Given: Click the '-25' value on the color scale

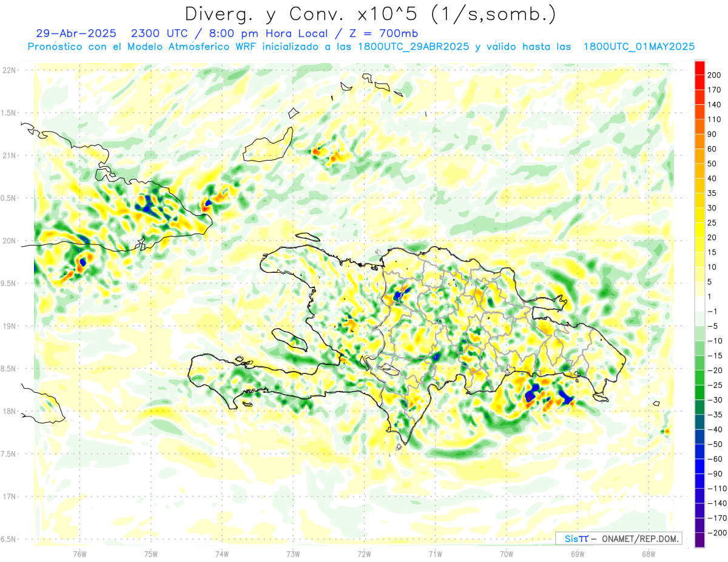Looking at the screenshot, I should tap(715, 385).
